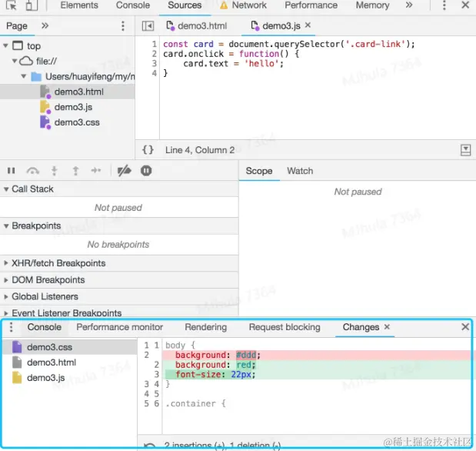Click the blue folder icon in tree

[36, 77]
